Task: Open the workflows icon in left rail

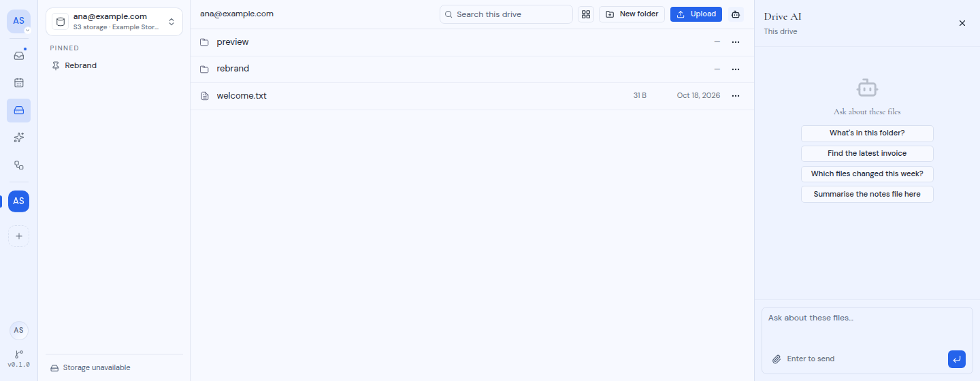Action: 19,165
